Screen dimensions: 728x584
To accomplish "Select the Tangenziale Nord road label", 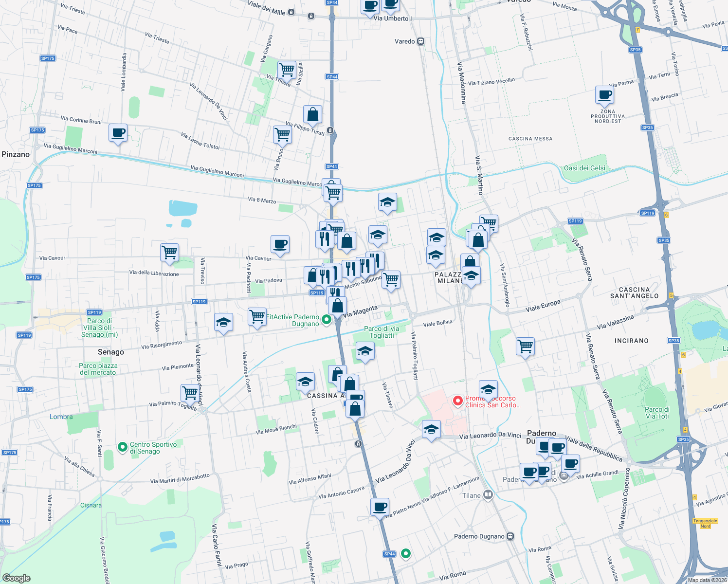I will point(706,521).
